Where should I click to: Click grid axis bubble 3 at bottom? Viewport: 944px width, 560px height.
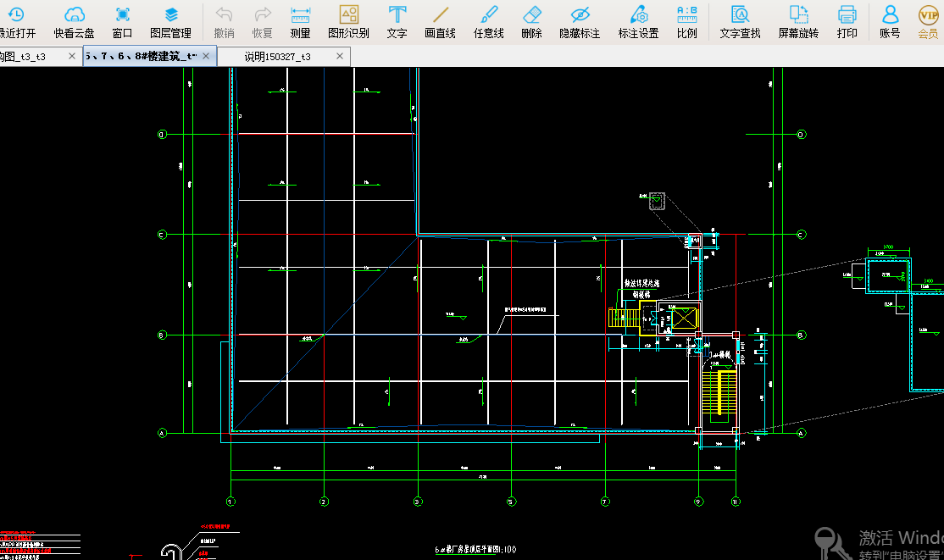point(418,502)
